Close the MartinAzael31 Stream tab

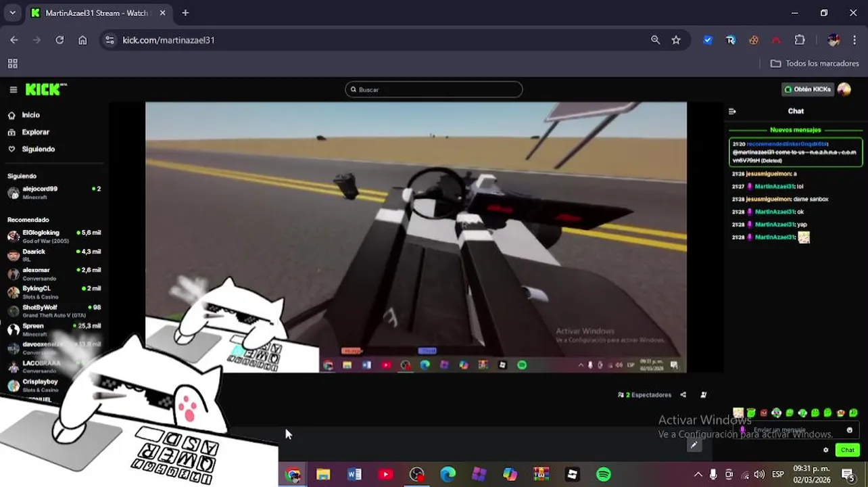(163, 13)
